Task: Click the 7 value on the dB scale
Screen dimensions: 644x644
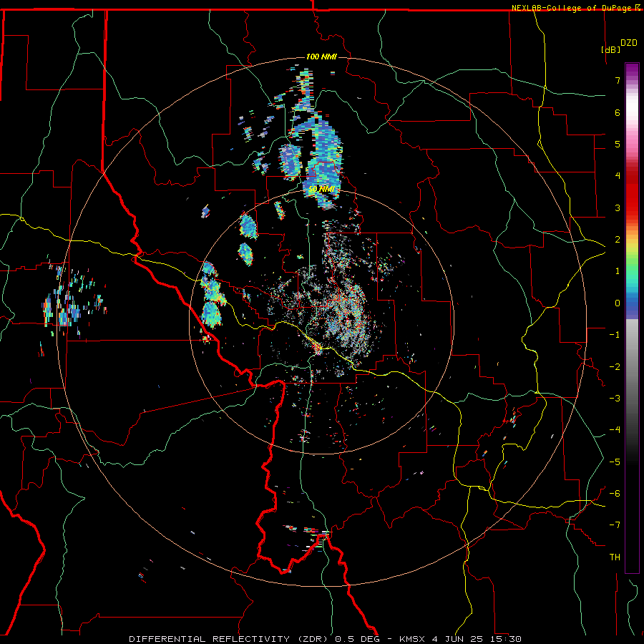Action: tap(618, 80)
